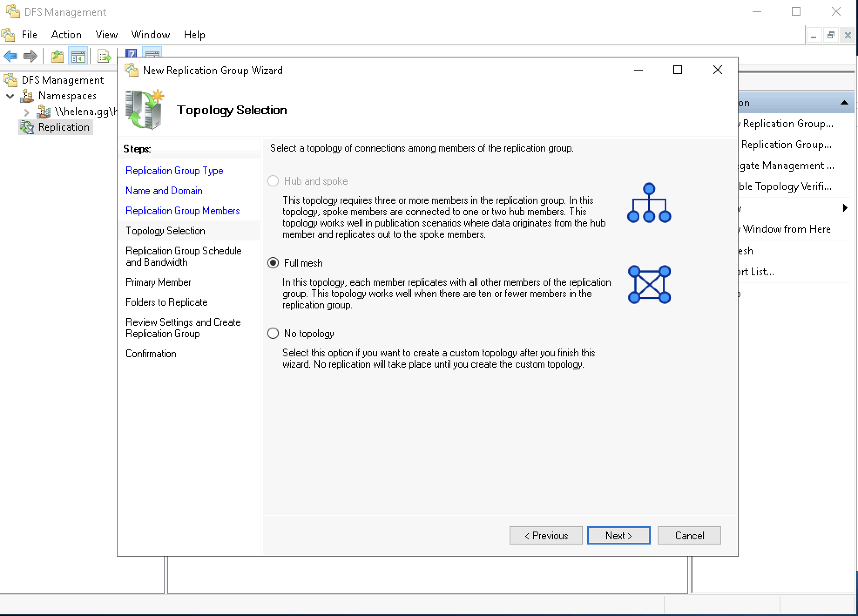This screenshot has height=616, width=858.
Task: Collapse the Namespaces tree node
Action: coord(10,96)
